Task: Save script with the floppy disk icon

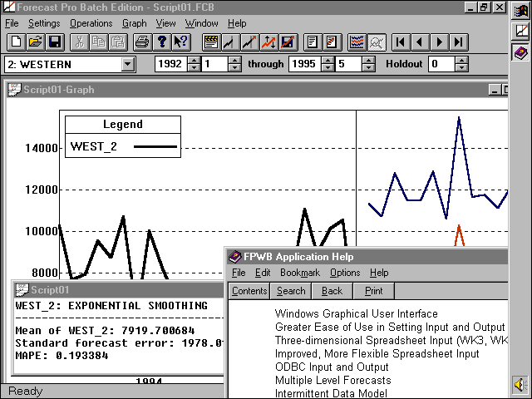Action: click(x=55, y=42)
